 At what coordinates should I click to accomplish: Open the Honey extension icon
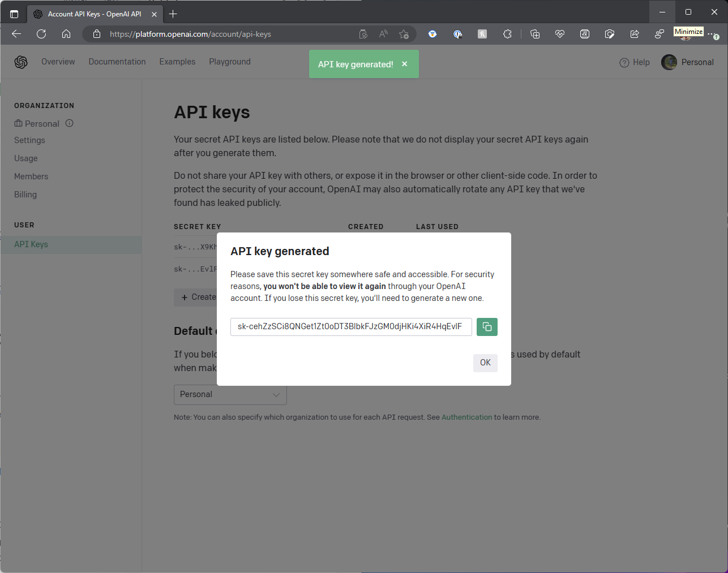point(482,34)
